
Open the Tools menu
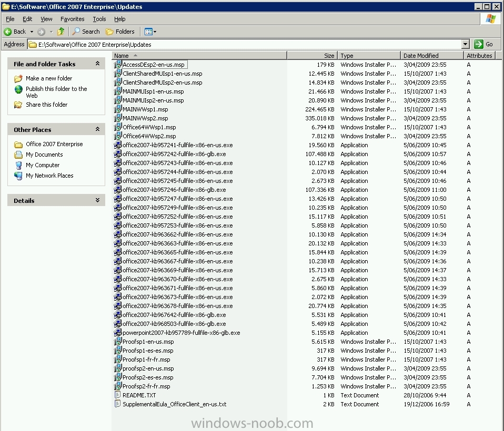(x=99, y=19)
